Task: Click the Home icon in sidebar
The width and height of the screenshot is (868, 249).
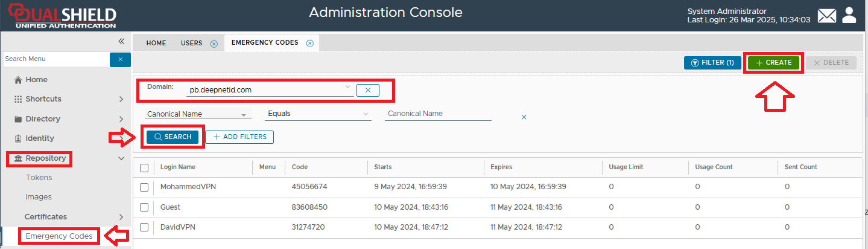Action: (x=18, y=80)
